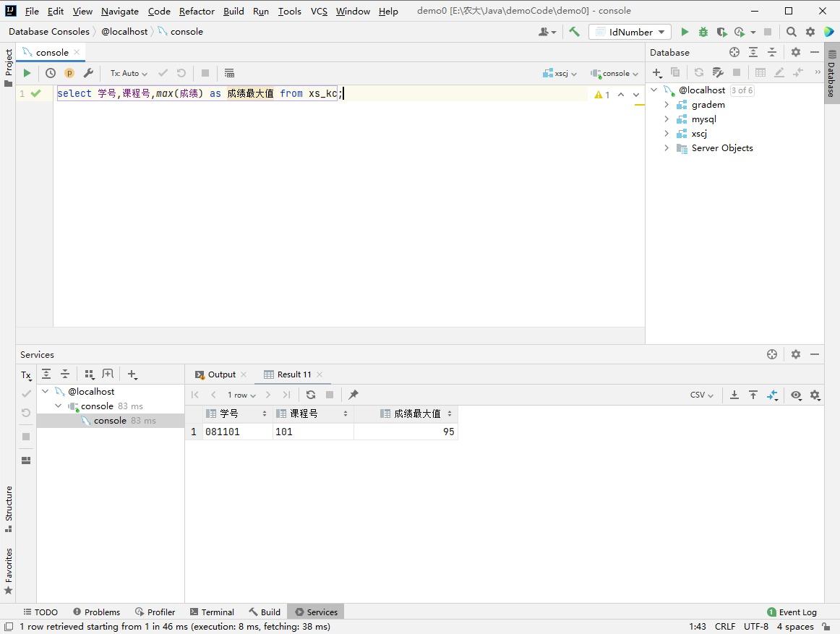Click the wrench settings icon in console toolbar

(x=88, y=73)
